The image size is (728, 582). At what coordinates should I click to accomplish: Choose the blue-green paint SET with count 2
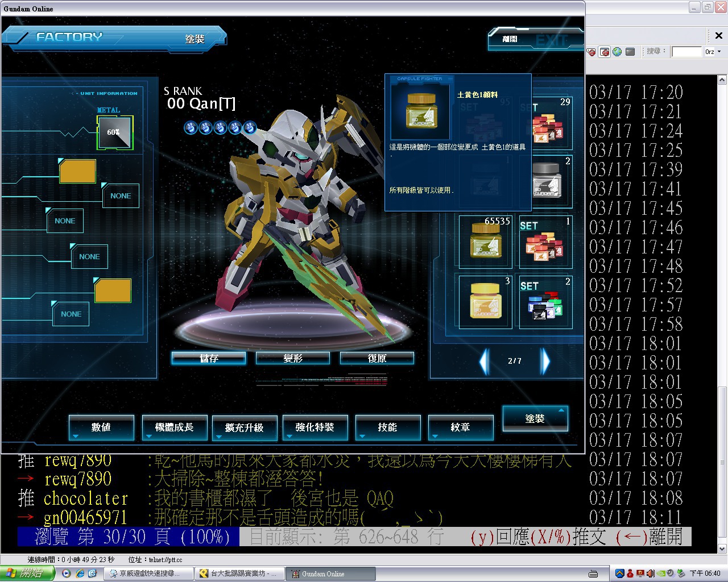[545, 302]
